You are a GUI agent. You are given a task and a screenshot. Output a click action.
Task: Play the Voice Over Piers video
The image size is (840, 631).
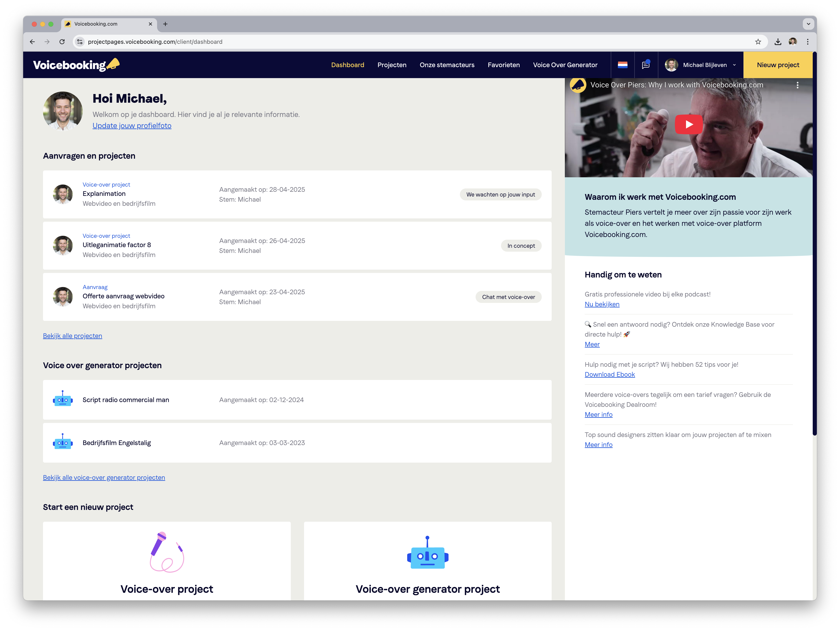point(688,124)
